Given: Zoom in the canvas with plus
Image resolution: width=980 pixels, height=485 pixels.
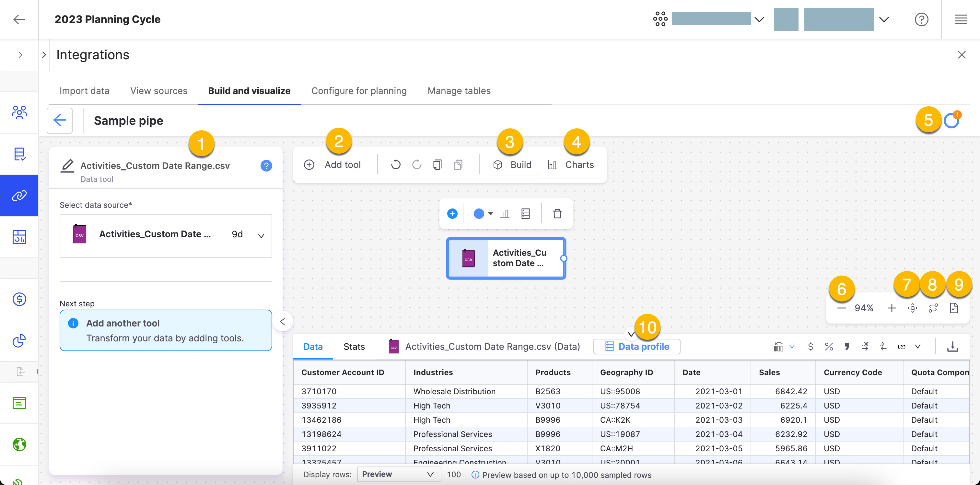Looking at the screenshot, I should click(891, 308).
